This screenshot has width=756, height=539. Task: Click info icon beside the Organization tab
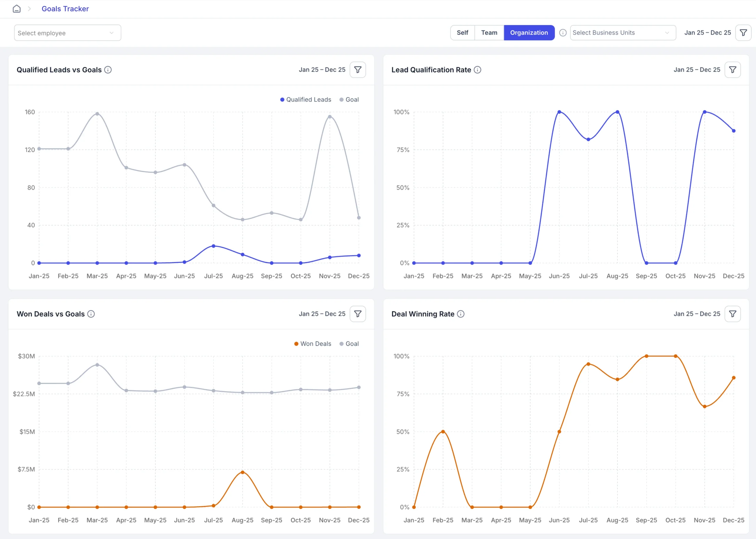pos(563,33)
